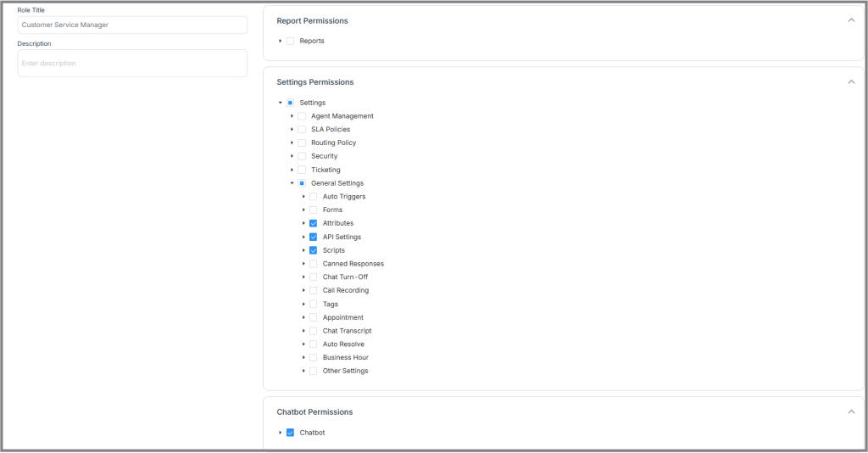Collapse the Report Permissions section chevron

click(x=851, y=20)
